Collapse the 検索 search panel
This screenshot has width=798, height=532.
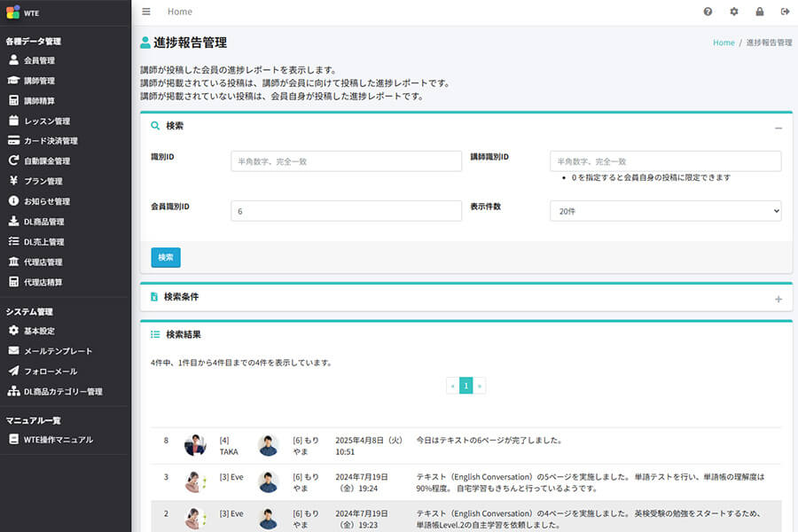[x=778, y=125]
